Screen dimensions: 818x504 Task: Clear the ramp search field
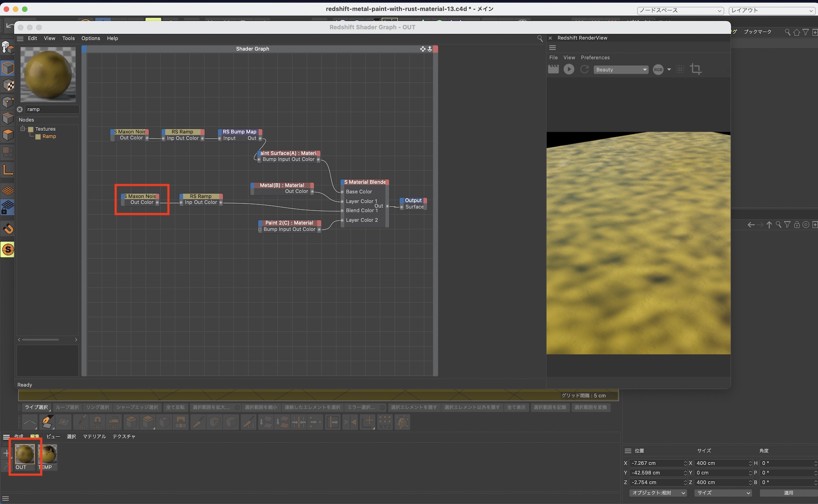20,110
